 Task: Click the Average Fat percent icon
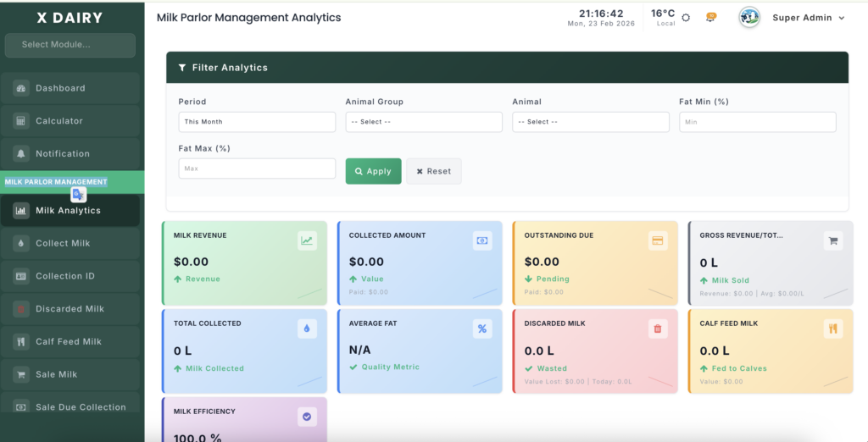point(482,329)
